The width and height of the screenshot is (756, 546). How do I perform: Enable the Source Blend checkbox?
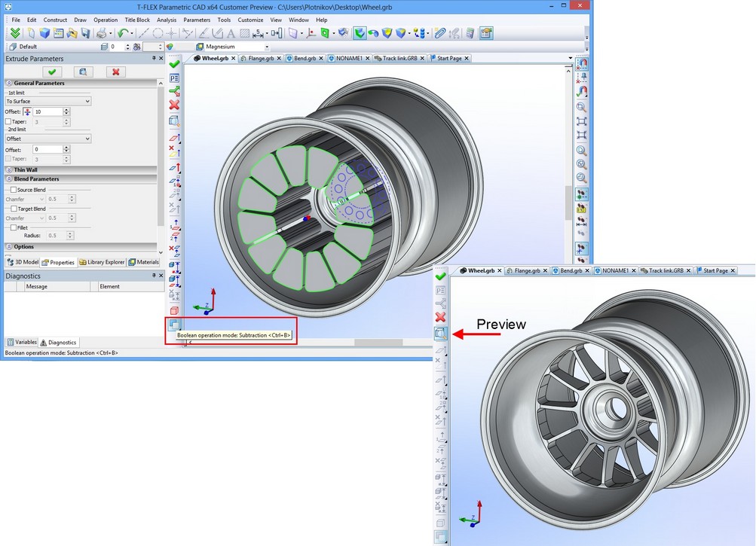[x=11, y=190]
